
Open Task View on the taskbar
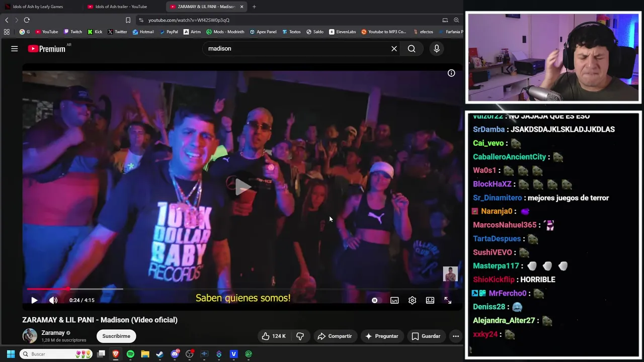(101, 354)
